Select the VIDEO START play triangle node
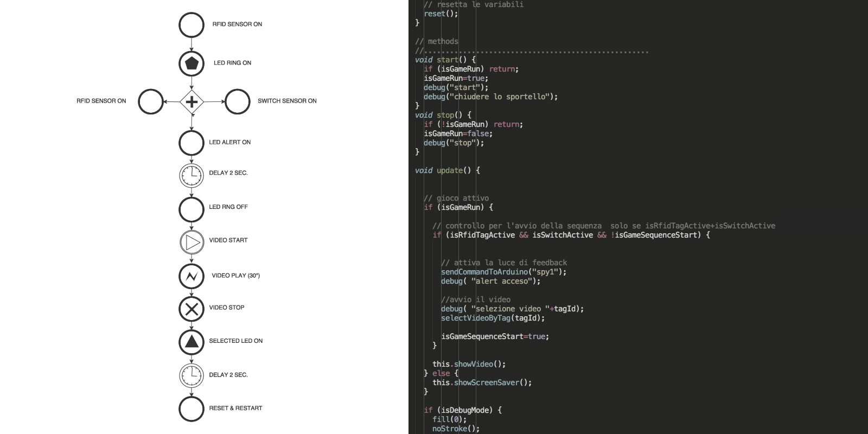The width and height of the screenshot is (868, 434). coord(192,242)
